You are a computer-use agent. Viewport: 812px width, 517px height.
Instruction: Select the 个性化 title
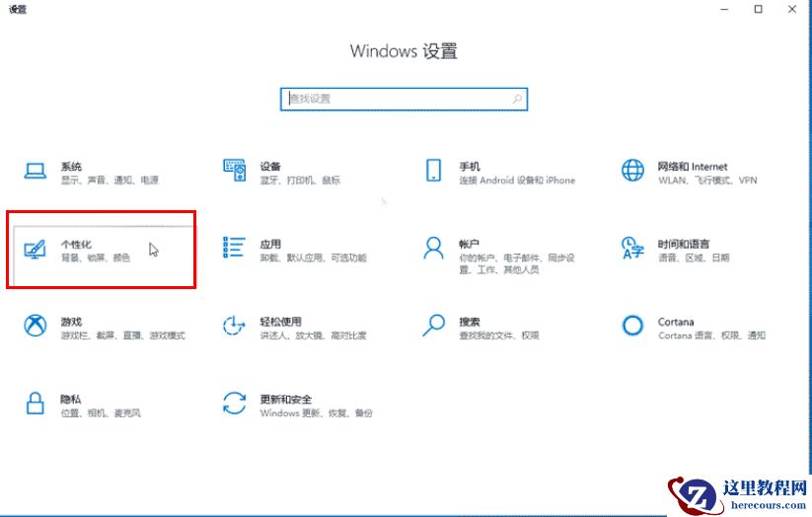tap(77, 244)
